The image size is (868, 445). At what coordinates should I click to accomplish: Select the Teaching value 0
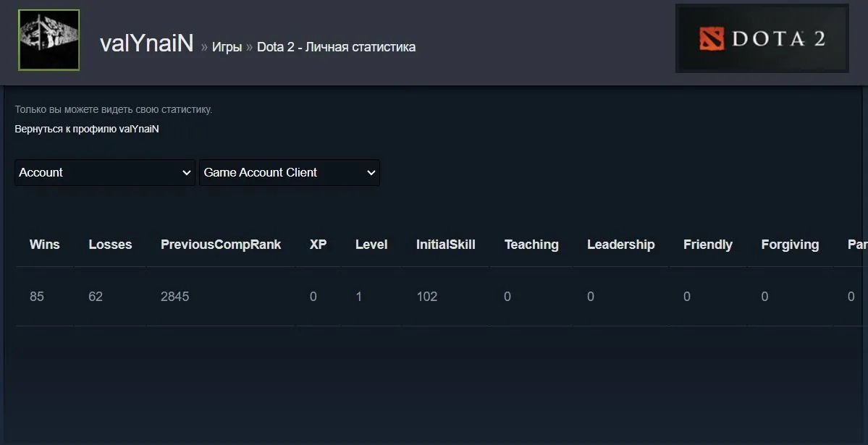[507, 297]
